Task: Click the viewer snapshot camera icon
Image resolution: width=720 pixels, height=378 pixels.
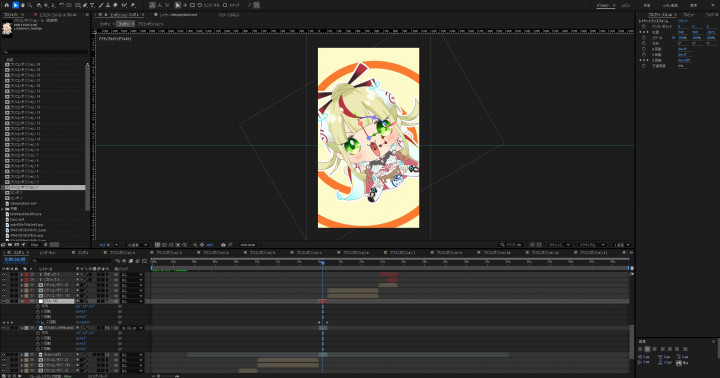Action: pyautogui.click(x=223, y=245)
